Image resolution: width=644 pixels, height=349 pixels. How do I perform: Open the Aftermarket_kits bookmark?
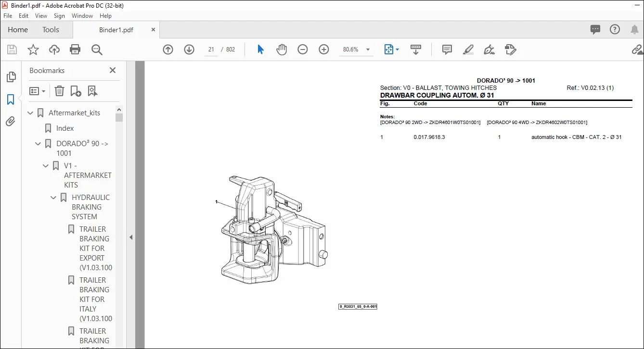point(75,113)
